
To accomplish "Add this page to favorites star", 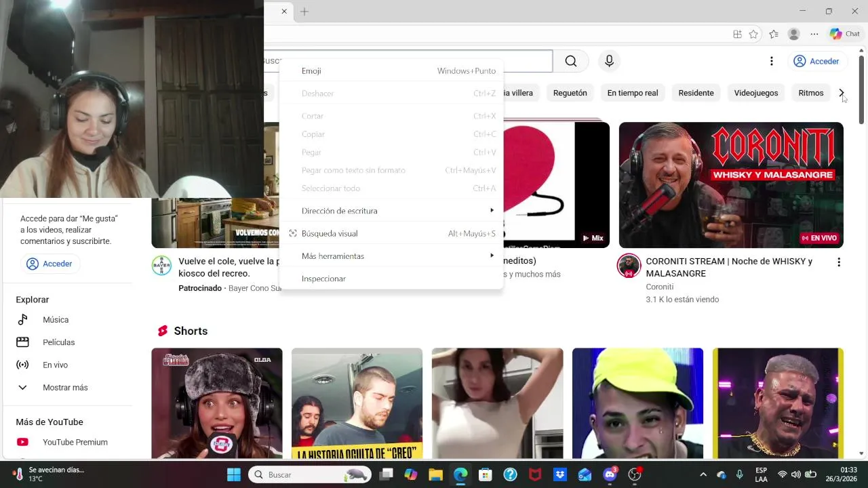I will (753, 34).
